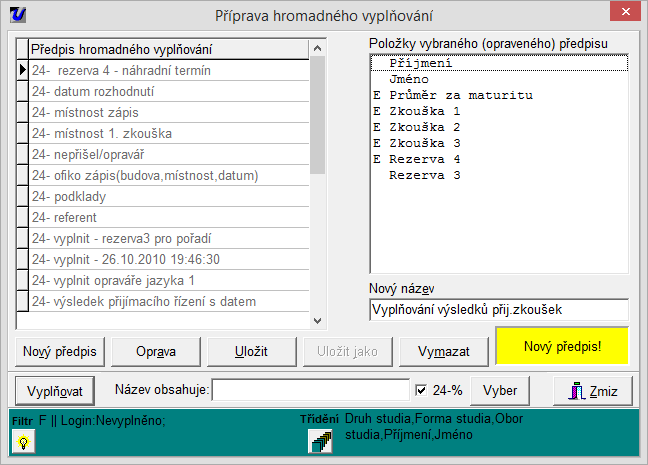Select row '24- vyplnit opraváře jazyka 1'
The height and width of the screenshot is (465, 648).
(x=165, y=280)
